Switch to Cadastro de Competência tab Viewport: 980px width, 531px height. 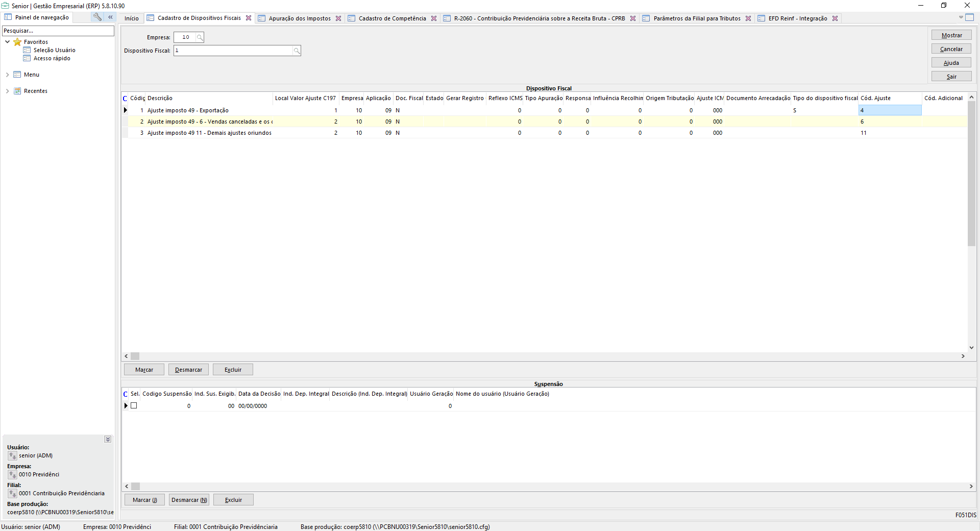tap(391, 18)
